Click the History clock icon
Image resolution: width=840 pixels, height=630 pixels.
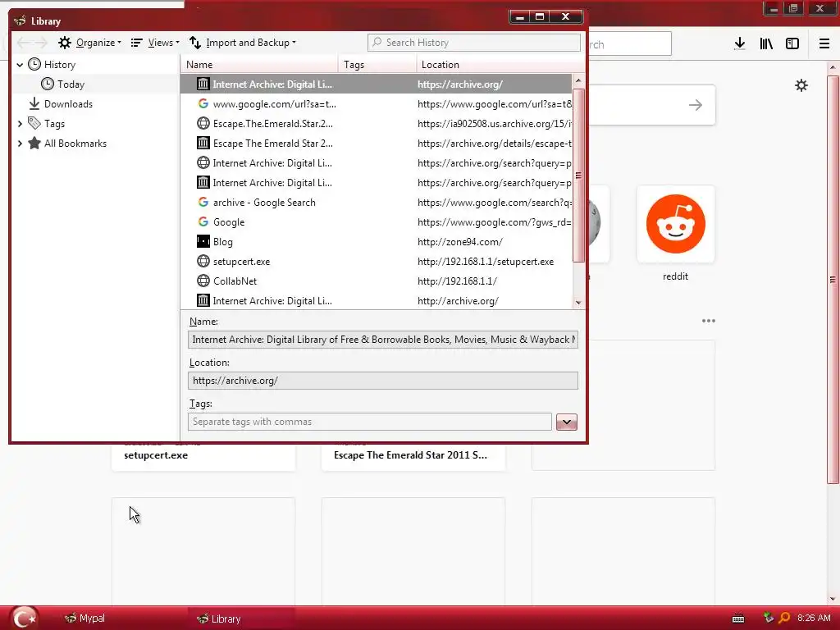(x=34, y=64)
